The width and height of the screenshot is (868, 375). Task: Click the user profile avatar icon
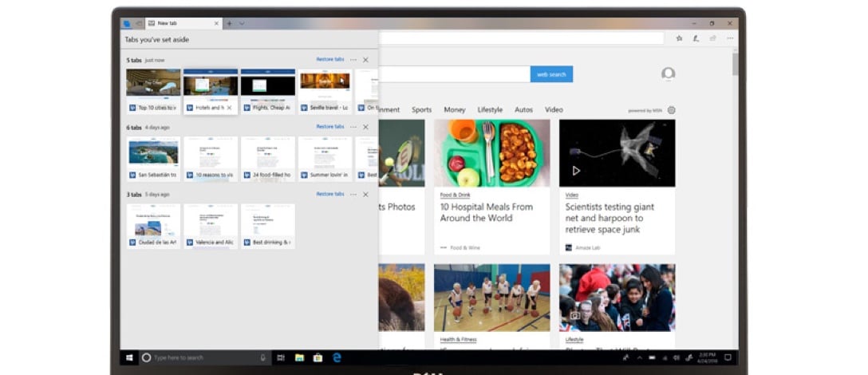pyautogui.click(x=669, y=73)
